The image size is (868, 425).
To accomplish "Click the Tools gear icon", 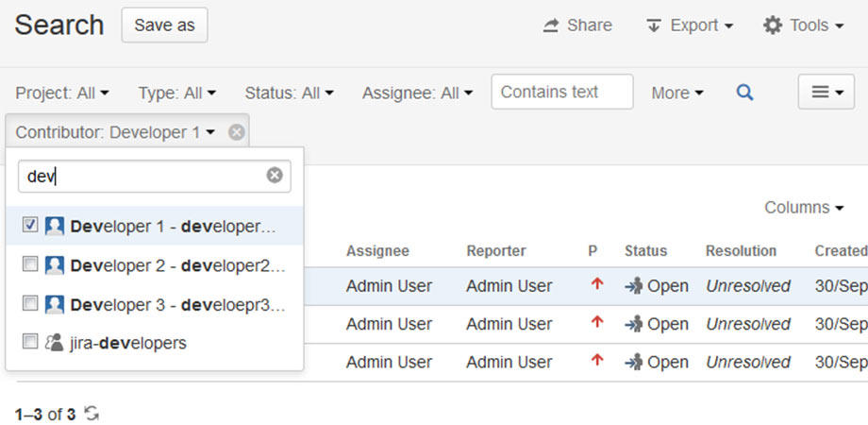I will point(773,25).
